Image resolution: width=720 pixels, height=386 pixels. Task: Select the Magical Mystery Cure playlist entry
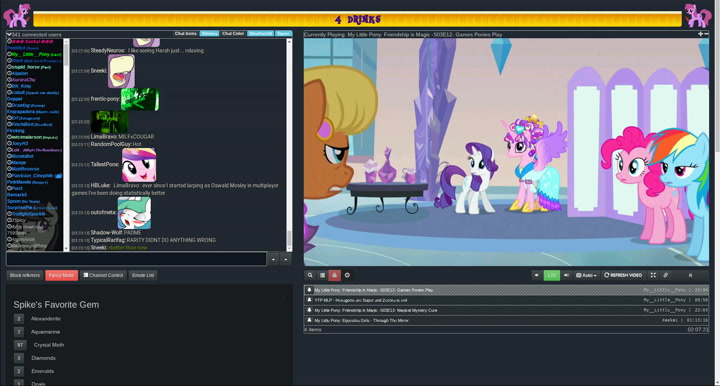pos(506,310)
